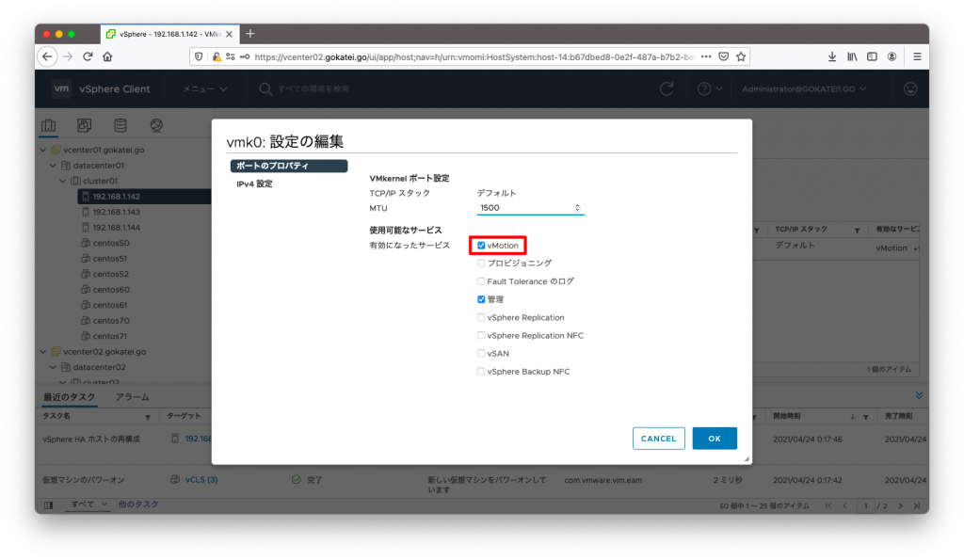This screenshot has width=964, height=560.
Task: Click the Hosts and Clusters inventory icon
Action: coord(48,123)
